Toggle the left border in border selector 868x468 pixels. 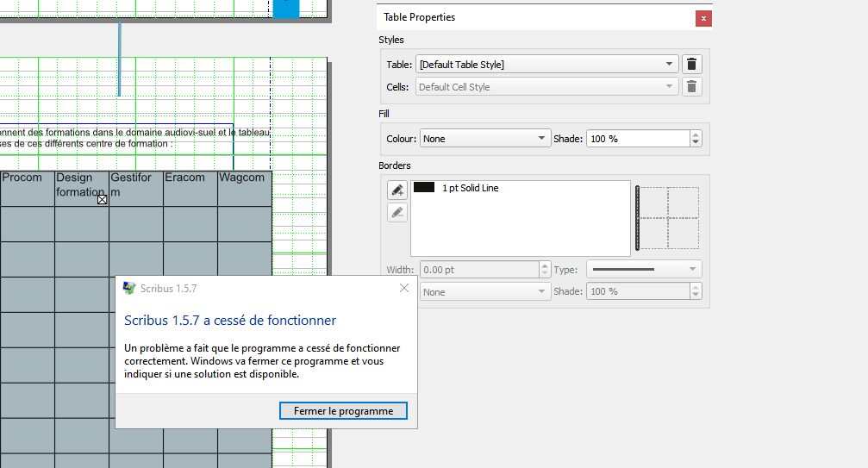pyautogui.click(x=638, y=218)
